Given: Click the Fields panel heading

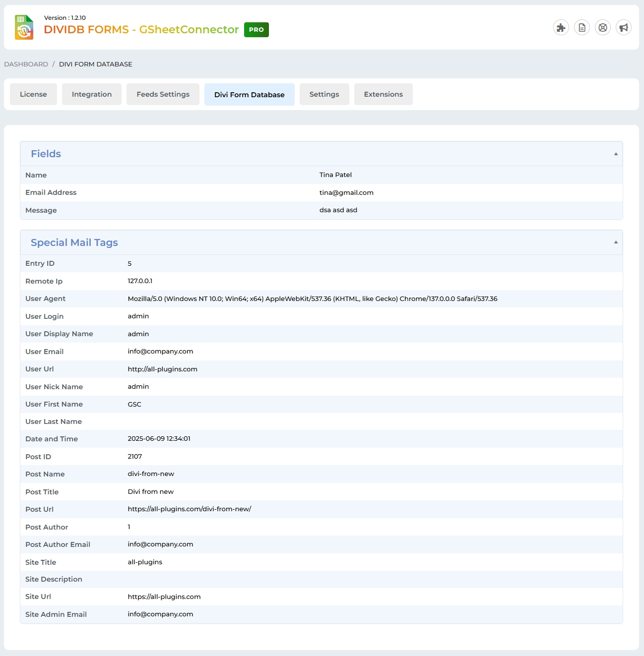Looking at the screenshot, I should click(46, 154).
